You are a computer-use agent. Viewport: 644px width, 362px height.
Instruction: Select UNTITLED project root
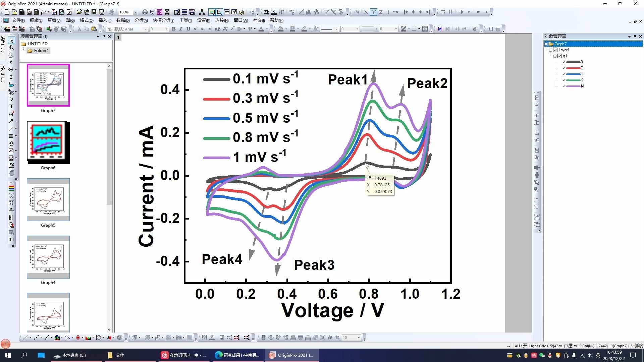pos(37,44)
